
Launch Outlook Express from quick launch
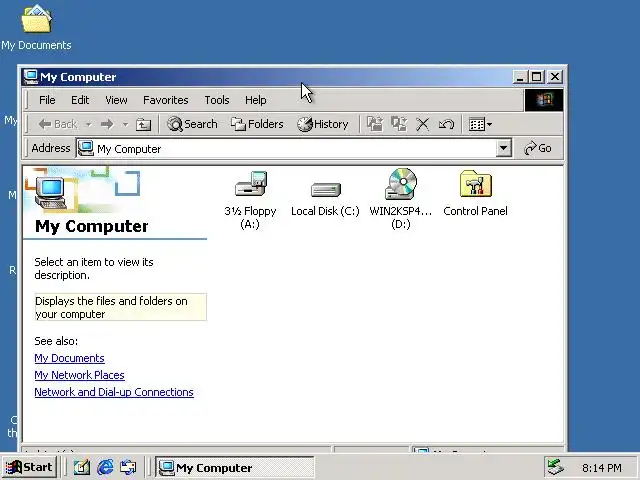click(128, 467)
